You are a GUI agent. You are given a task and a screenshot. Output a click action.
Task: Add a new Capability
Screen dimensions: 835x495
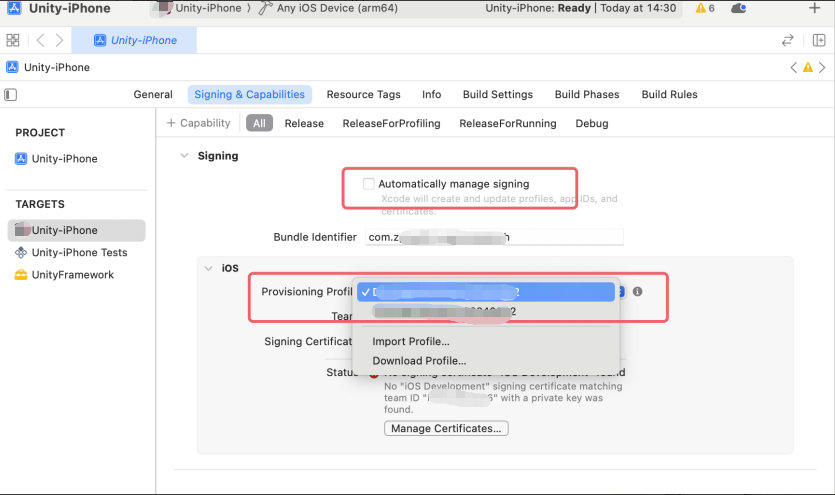(x=199, y=123)
